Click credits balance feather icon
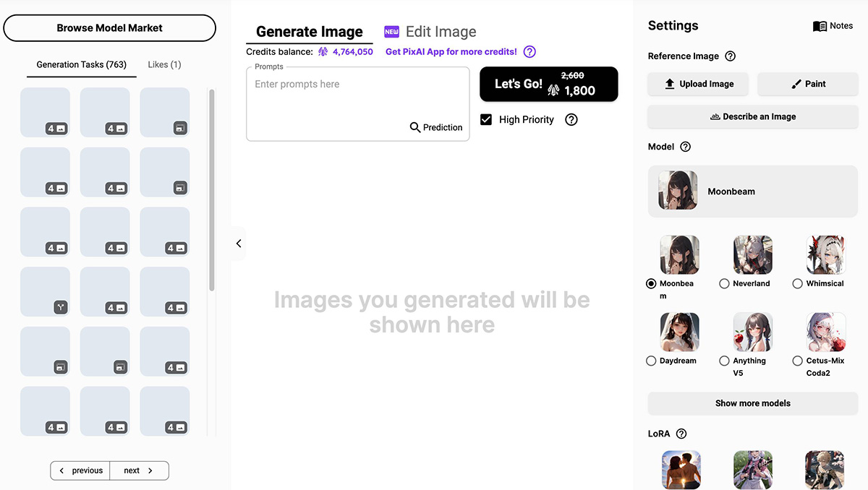 323,52
